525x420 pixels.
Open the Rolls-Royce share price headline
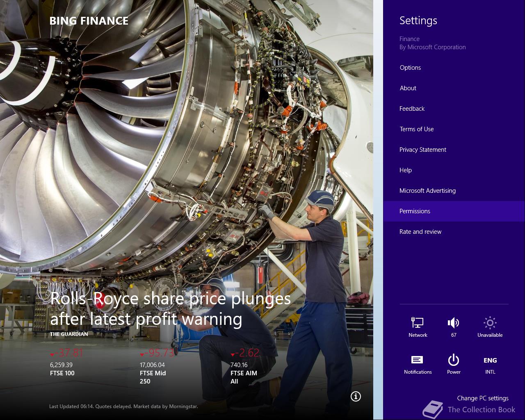click(170, 309)
